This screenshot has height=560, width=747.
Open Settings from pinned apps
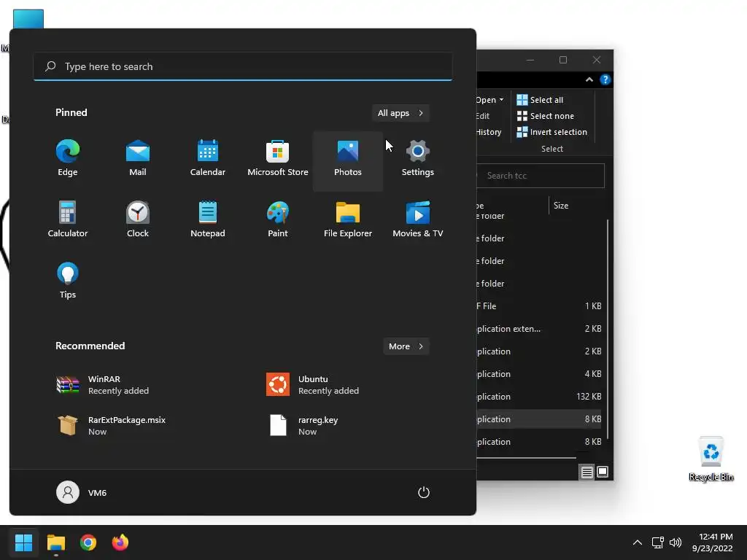coord(418,159)
